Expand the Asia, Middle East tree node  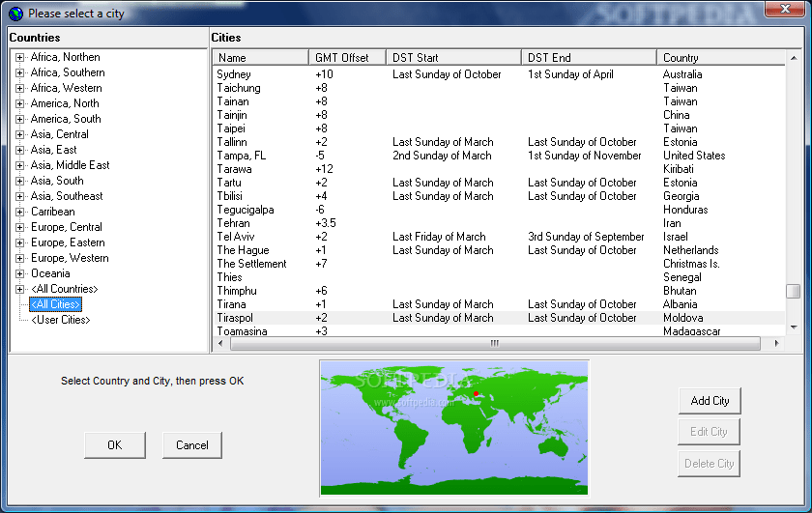click(x=19, y=165)
